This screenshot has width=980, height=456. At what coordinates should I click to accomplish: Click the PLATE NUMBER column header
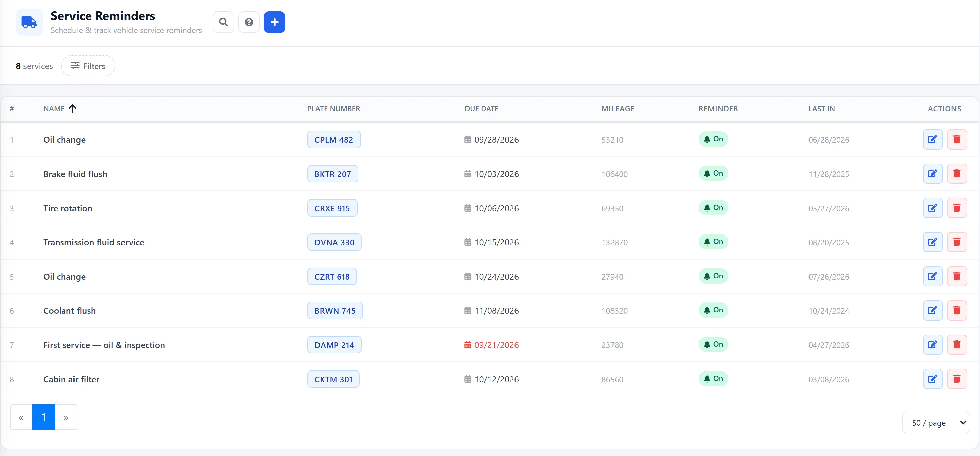pyautogui.click(x=334, y=109)
